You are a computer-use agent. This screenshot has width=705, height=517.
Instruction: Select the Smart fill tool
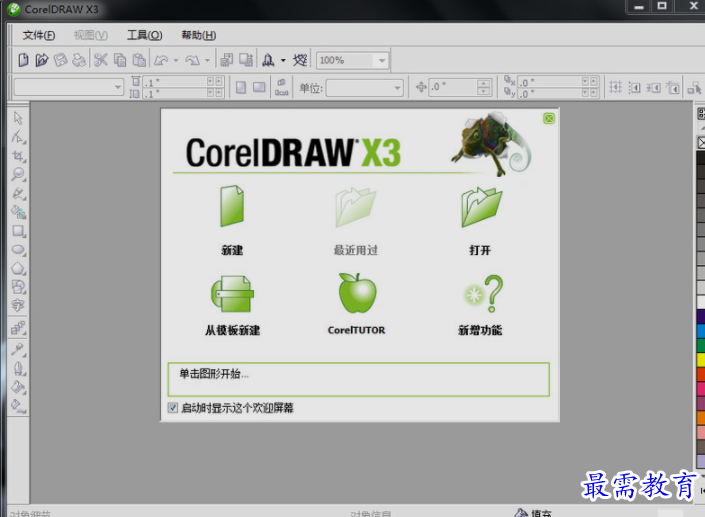pyautogui.click(x=18, y=212)
